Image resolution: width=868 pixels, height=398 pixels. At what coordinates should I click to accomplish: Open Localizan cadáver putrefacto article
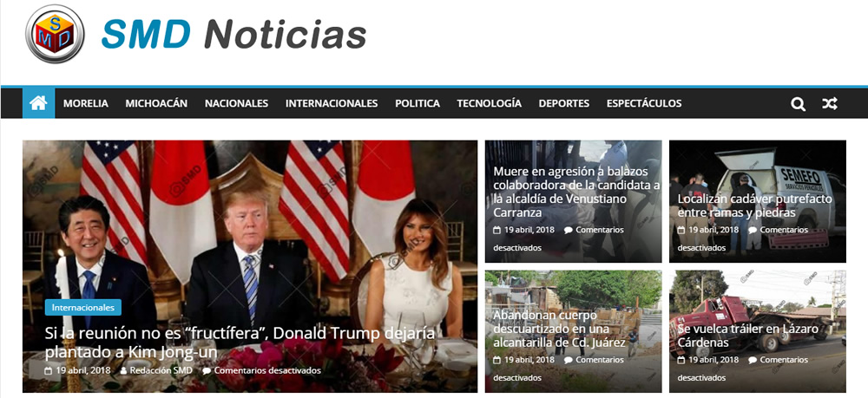754,206
